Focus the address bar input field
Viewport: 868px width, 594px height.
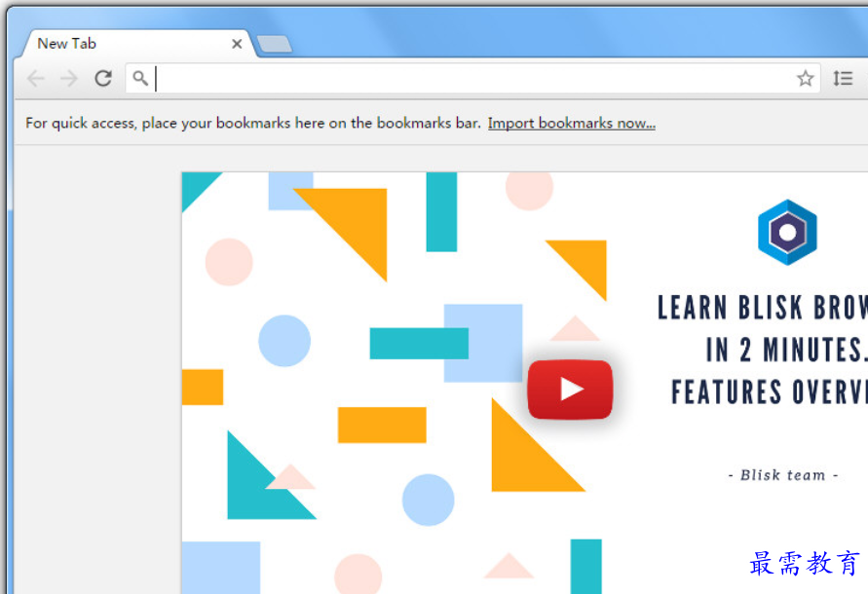[473, 78]
